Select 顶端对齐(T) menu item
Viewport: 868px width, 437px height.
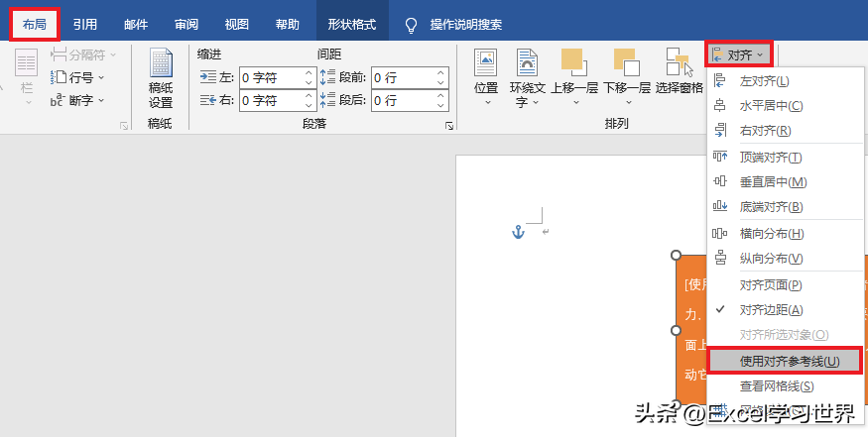click(785, 158)
